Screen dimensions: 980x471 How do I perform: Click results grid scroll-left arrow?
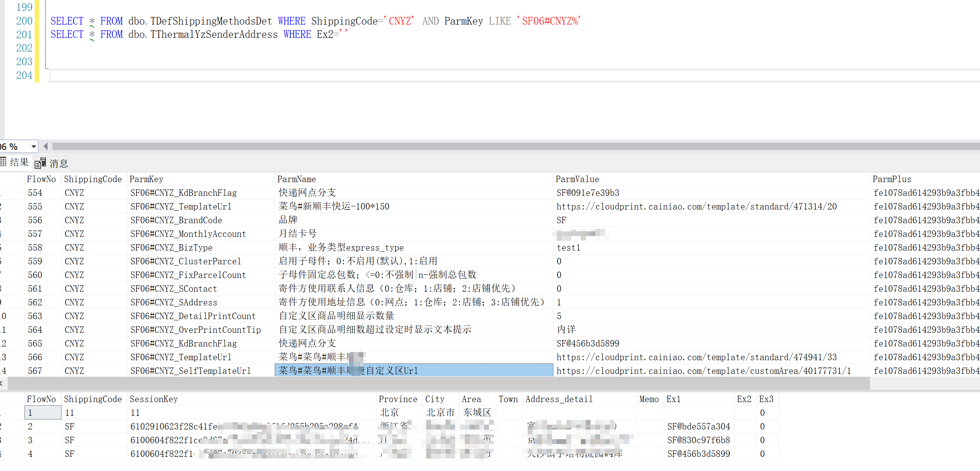pyautogui.click(x=2, y=384)
